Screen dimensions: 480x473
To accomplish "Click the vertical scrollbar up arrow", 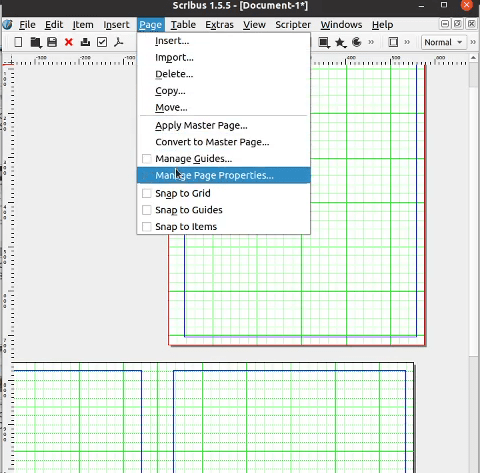I will [x=473, y=58].
